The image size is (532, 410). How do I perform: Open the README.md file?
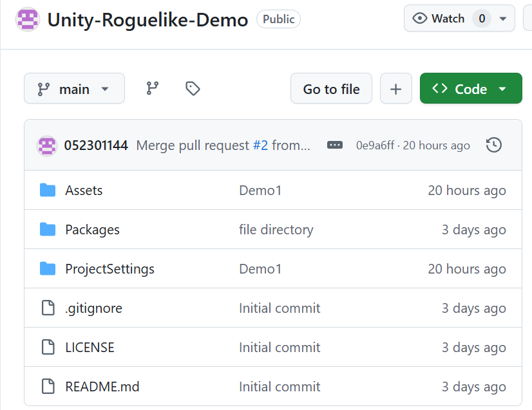pyautogui.click(x=102, y=387)
